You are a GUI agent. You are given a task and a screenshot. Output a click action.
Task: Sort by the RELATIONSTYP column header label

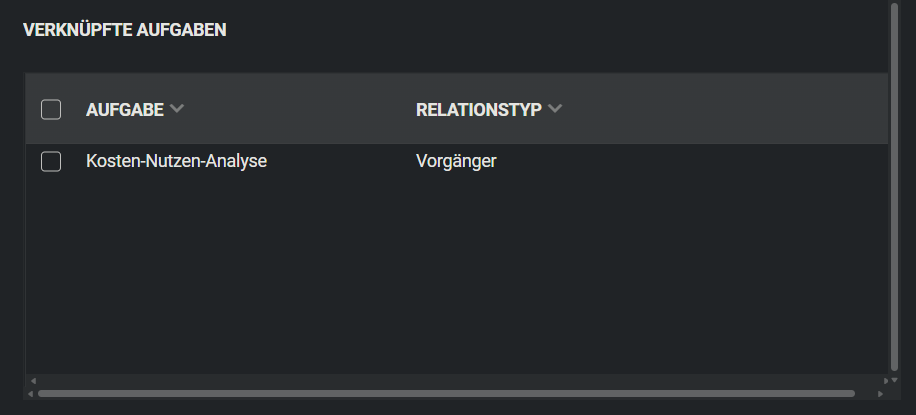478,110
